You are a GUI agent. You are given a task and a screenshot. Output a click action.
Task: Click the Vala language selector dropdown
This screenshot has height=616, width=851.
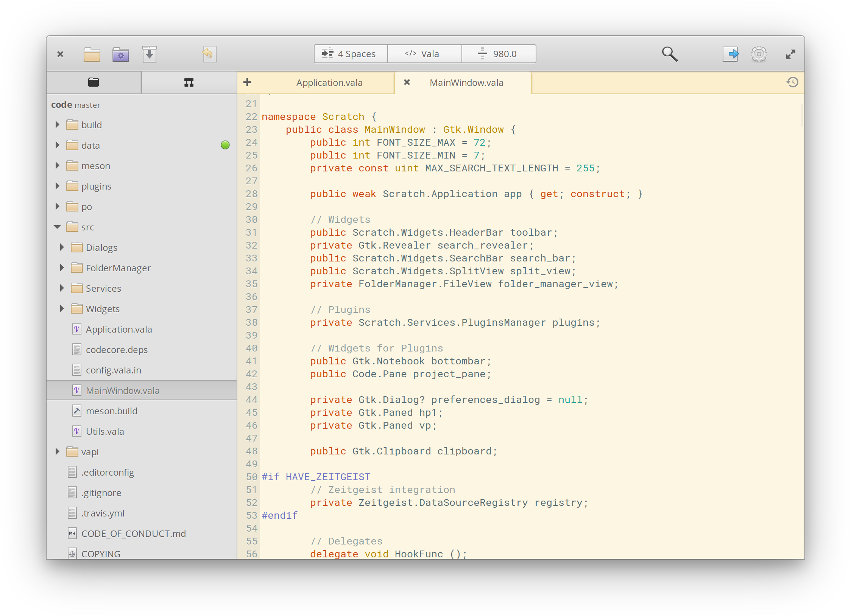point(424,53)
